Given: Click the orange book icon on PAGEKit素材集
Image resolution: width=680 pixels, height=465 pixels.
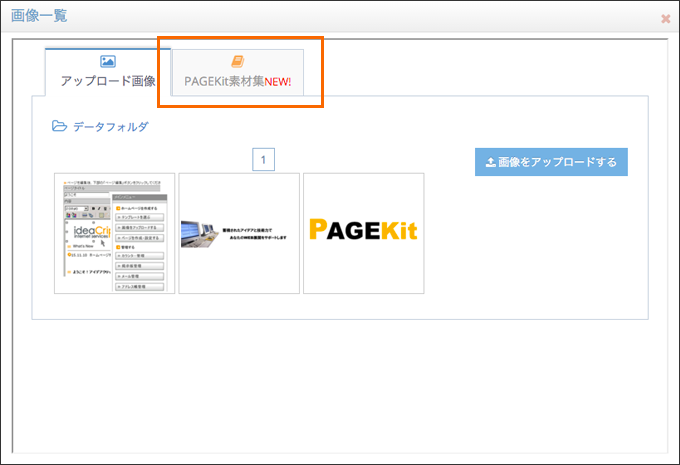Looking at the screenshot, I should [x=238, y=62].
